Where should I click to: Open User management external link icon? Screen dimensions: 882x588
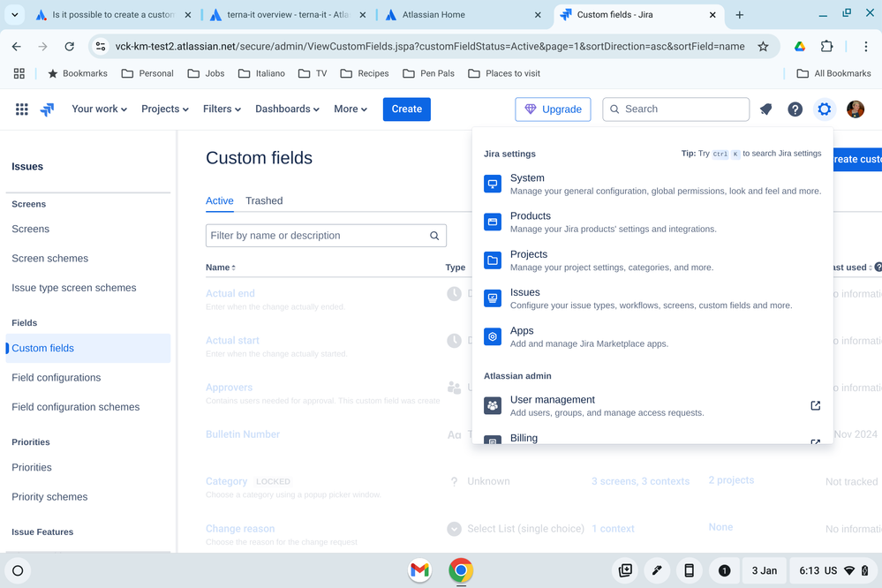tap(815, 405)
